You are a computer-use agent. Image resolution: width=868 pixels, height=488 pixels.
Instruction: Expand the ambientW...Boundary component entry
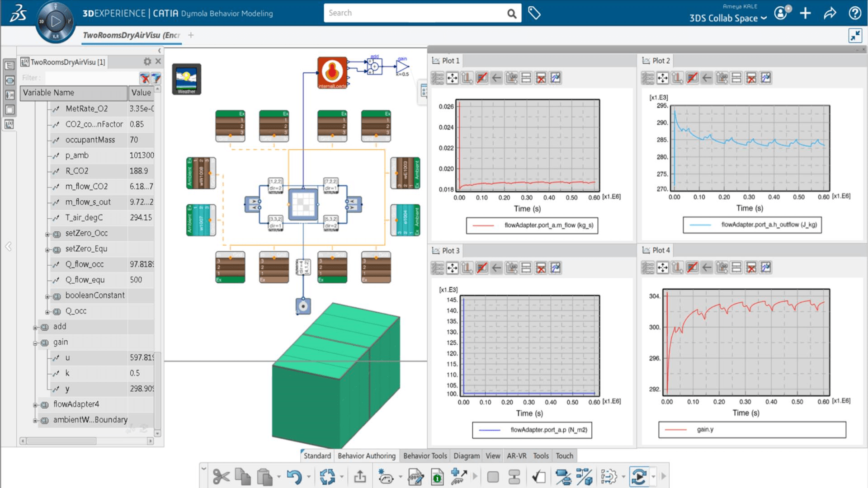33,419
